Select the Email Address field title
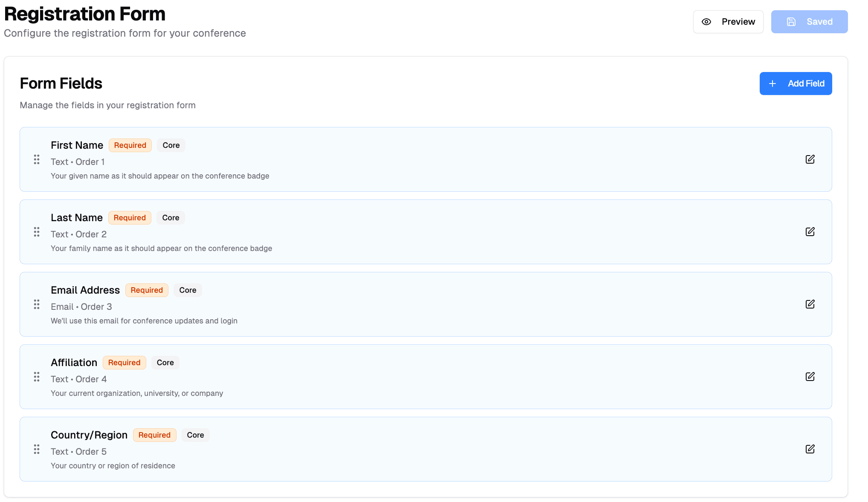Image resolution: width=868 pixels, height=502 pixels. 85,290
